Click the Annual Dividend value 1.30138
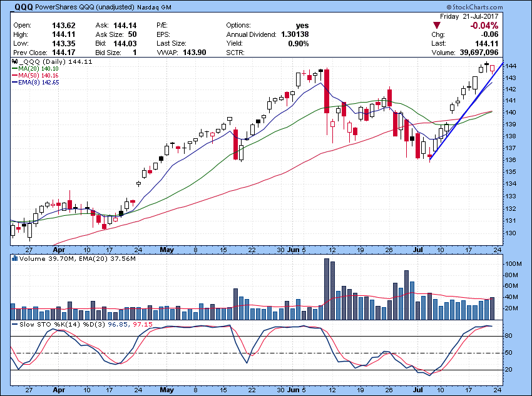532x396 pixels. point(295,34)
